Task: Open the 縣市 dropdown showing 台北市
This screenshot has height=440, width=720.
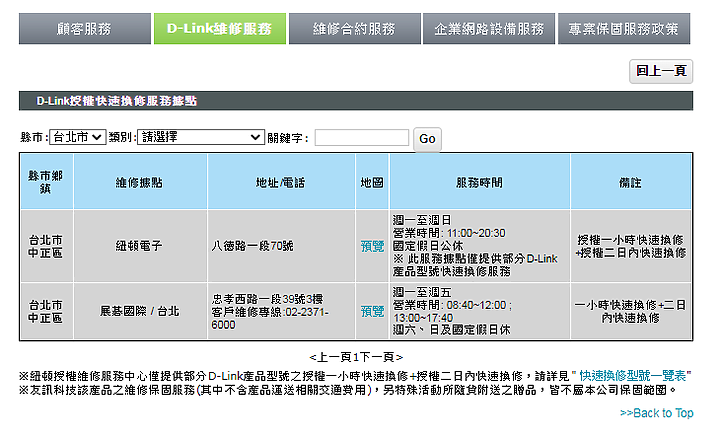Action: (x=78, y=137)
